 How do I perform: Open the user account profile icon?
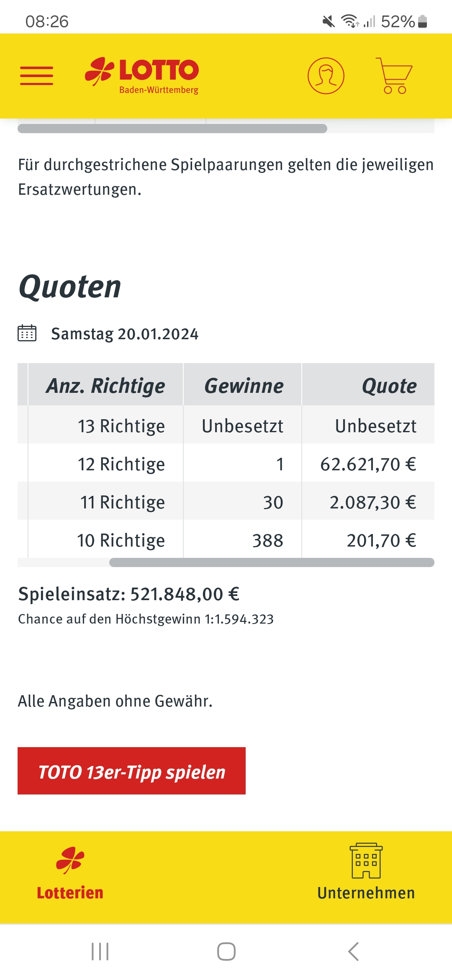(326, 76)
